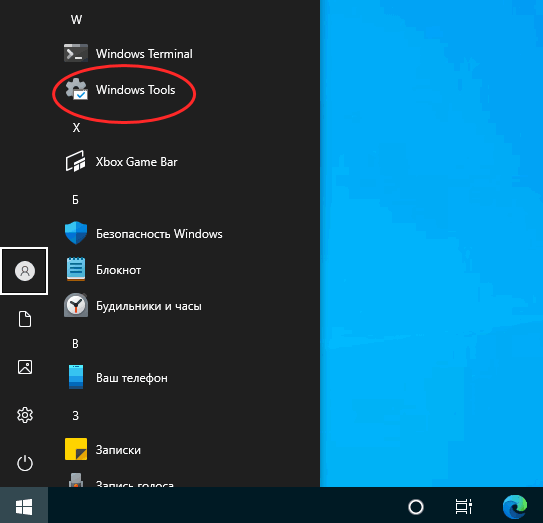This screenshot has height=523, width=543.
Task: Open Documents from the Start sidebar
Action: [x=25, y=319]
